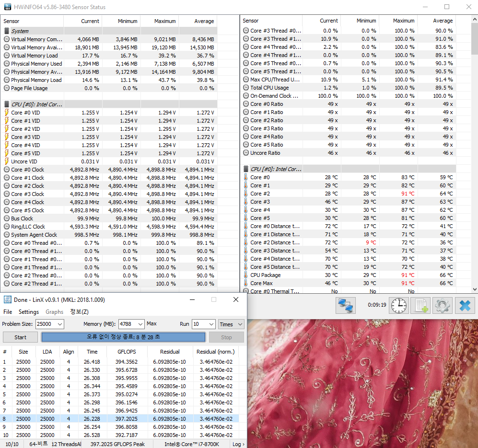Click the LinX completion progress bar
Screen dimensions: 478x448
(123, 337)
